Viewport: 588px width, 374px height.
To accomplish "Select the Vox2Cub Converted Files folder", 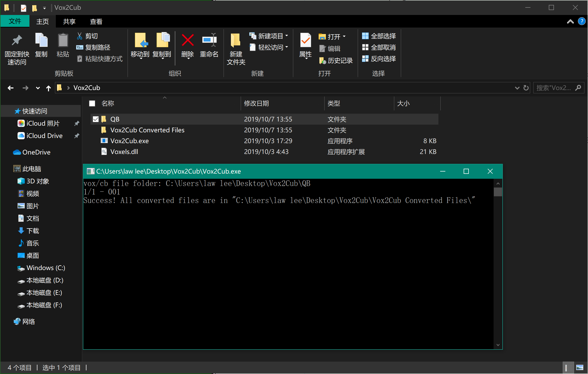I will (147, 130).
